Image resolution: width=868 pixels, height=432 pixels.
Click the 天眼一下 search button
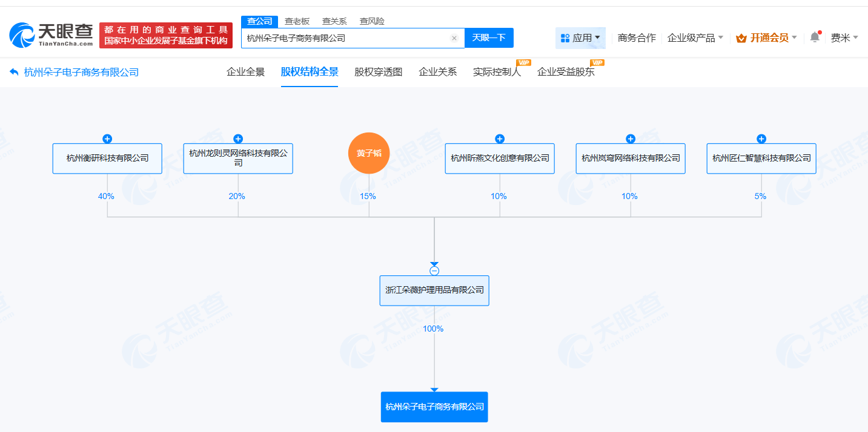tap(488, 38)
